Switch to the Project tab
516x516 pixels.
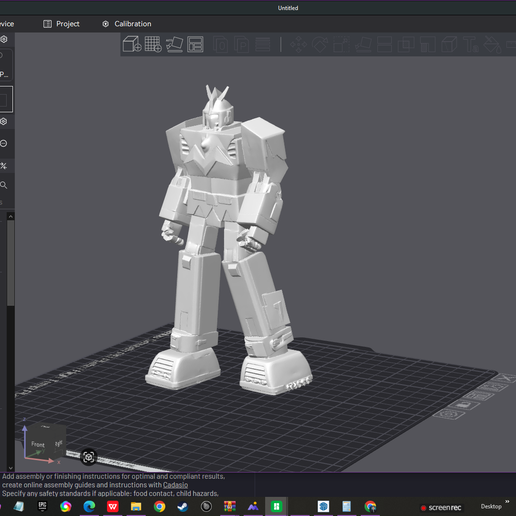point(62,24)
